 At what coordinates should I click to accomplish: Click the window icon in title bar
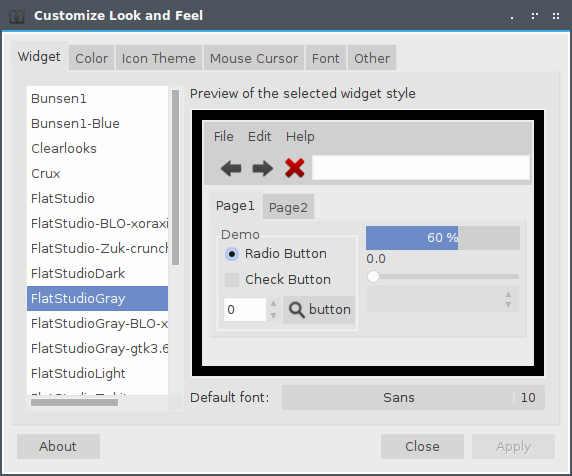pos(17,16)
